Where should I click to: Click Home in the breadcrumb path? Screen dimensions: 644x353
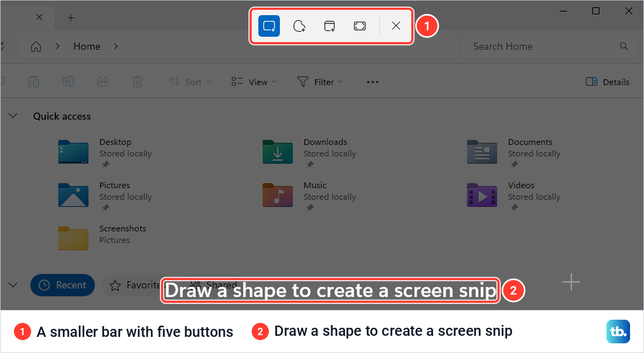[87, 46]
